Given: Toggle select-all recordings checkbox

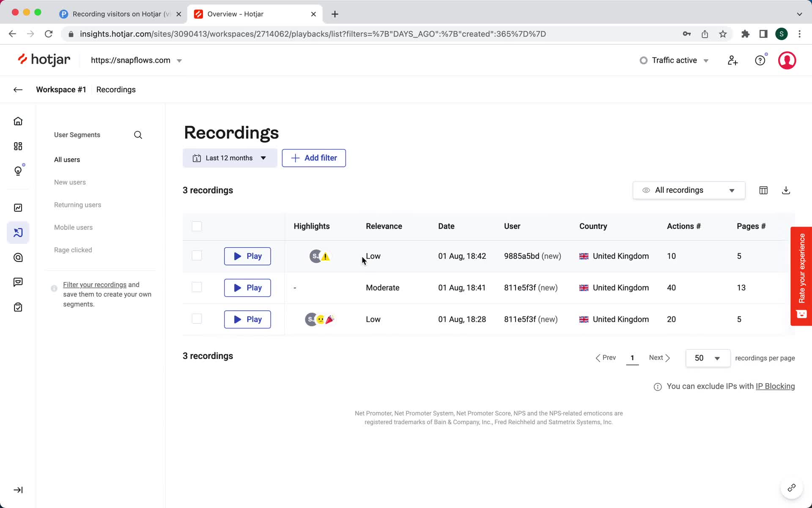Looking at the screenshot, I should [x=196, y=226].
